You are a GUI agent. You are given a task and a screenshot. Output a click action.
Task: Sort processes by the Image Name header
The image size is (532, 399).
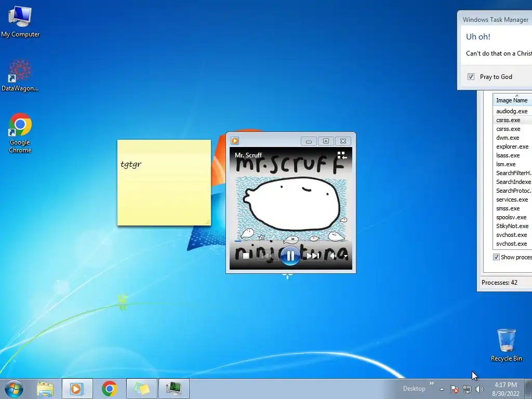coord(512,100)
